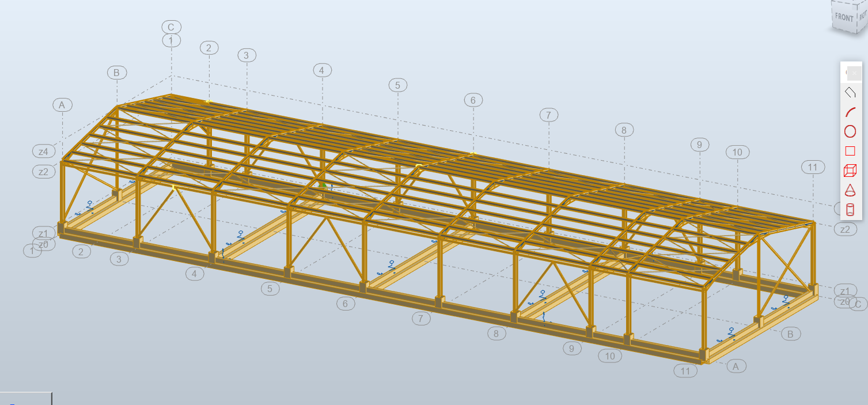The height and width of the screenshot is (405, 868).
Task: Select elevation label z2 on the left
Action: pyautogui.click(x=43, y=171)
